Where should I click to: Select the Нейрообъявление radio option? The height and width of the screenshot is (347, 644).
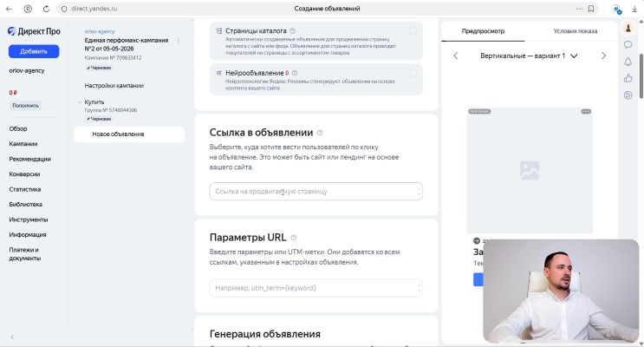[x=413, y=73]
